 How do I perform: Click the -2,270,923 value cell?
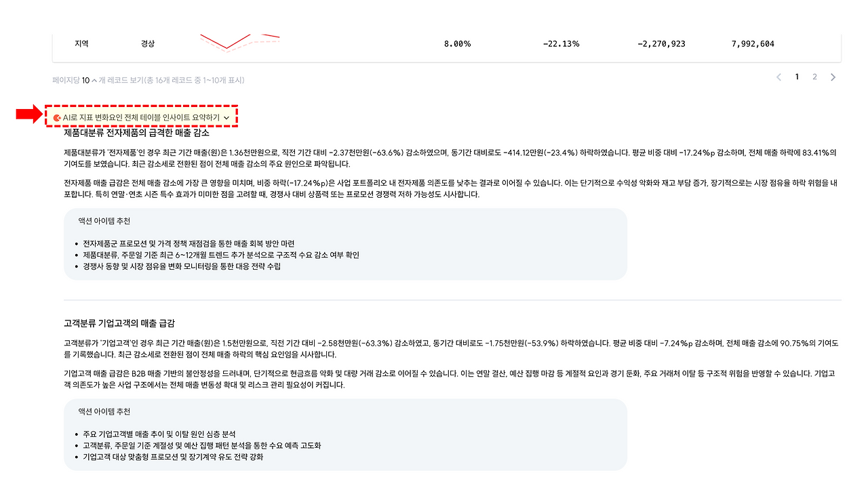pos(661,44)
